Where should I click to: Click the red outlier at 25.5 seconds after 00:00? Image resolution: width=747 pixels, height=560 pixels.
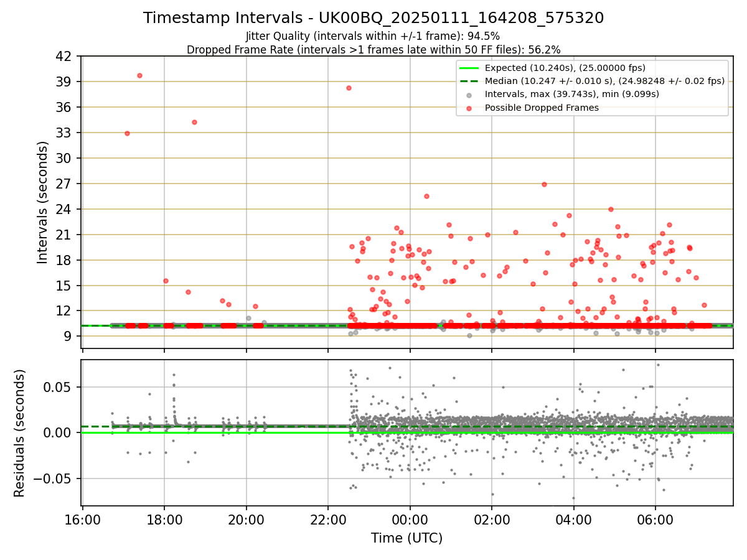[x=426, y=196]
